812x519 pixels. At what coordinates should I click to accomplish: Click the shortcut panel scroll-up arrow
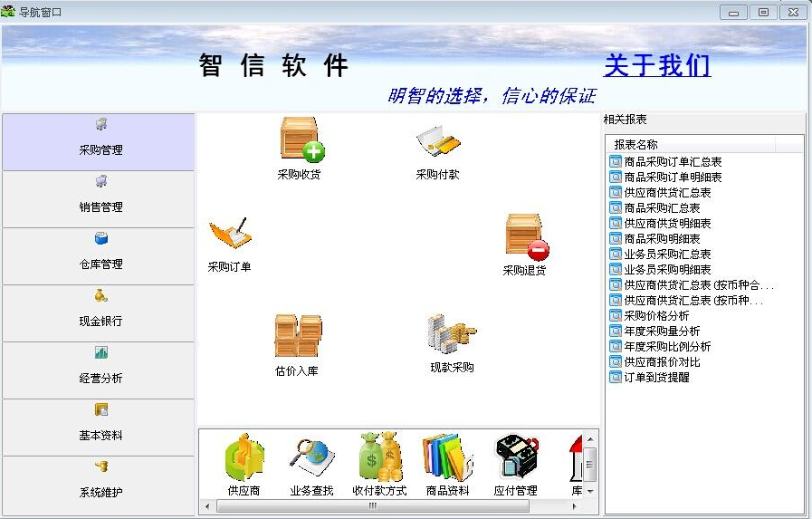[590, 439]
